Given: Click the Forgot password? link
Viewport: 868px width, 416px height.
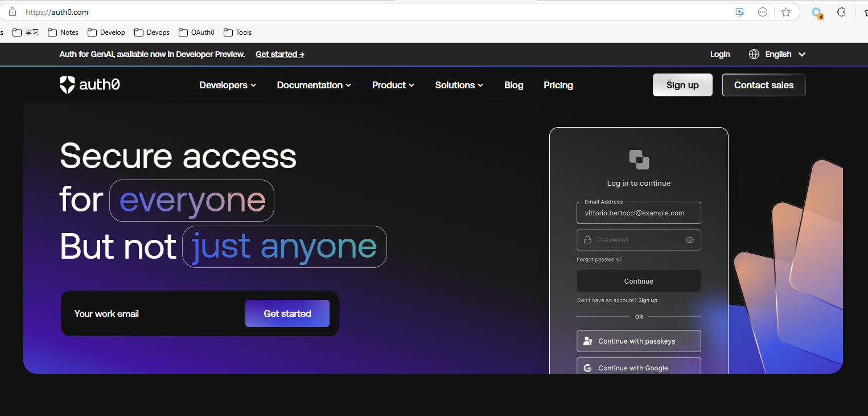Looking at the screenshot, I should pos(599,259).
